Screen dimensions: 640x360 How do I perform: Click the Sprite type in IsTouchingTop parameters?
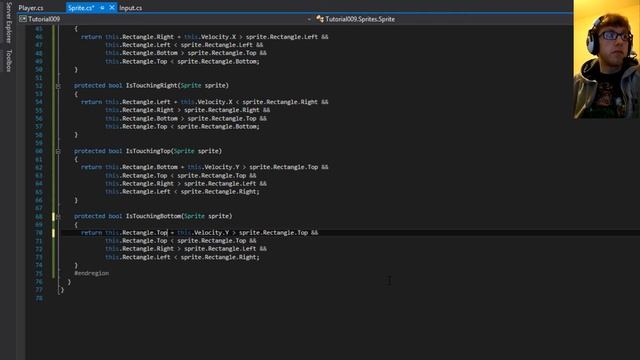(x=184, y=151)
